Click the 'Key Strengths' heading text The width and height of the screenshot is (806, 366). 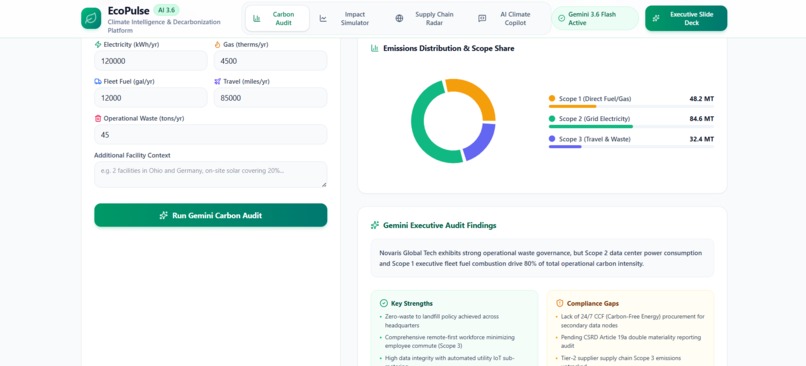(412, 303)
